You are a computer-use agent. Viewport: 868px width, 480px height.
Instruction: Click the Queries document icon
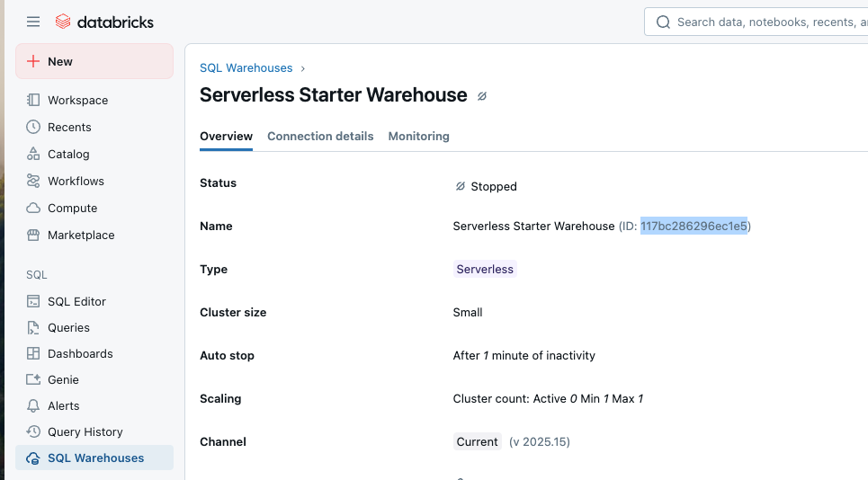33,327
